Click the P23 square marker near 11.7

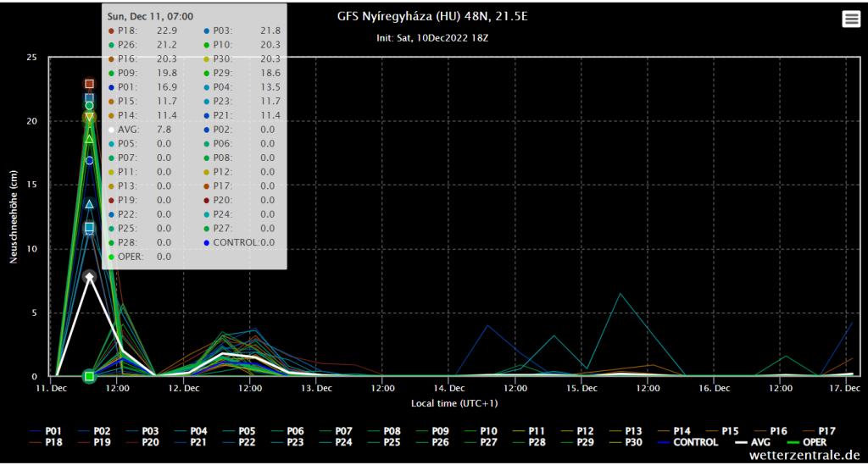point(89,227)
